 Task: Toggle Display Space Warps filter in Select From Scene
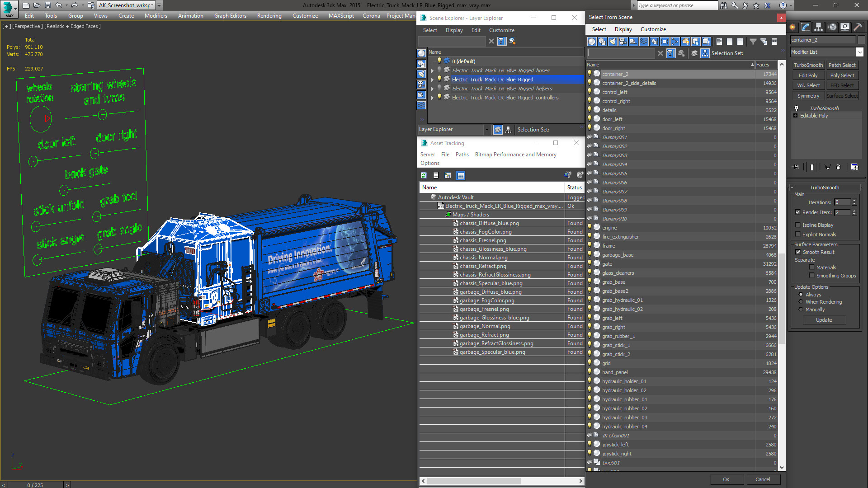(644, 42)
